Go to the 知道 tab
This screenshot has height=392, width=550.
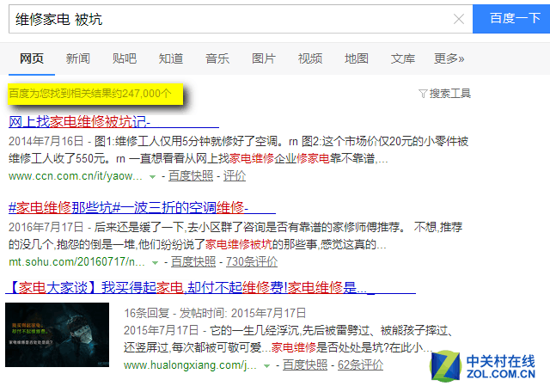pos(171,58)
